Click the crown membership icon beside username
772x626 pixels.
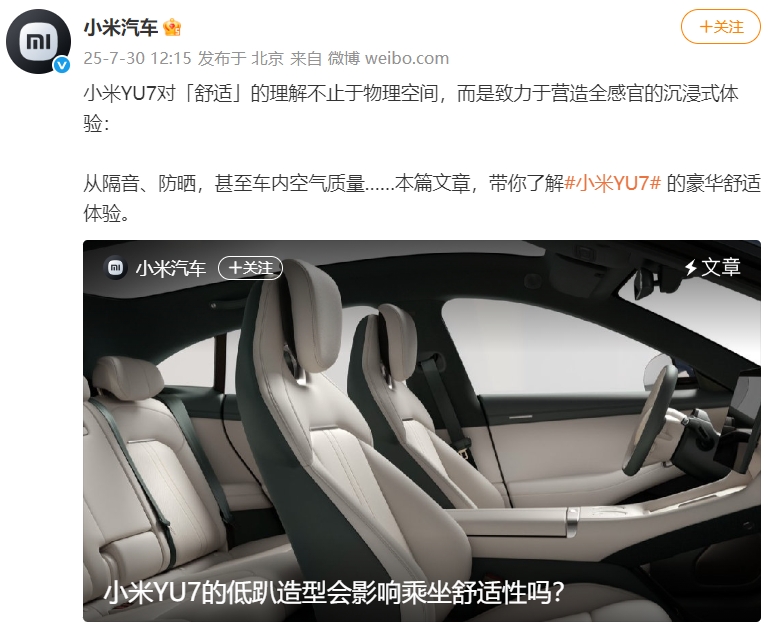(172, 27)
